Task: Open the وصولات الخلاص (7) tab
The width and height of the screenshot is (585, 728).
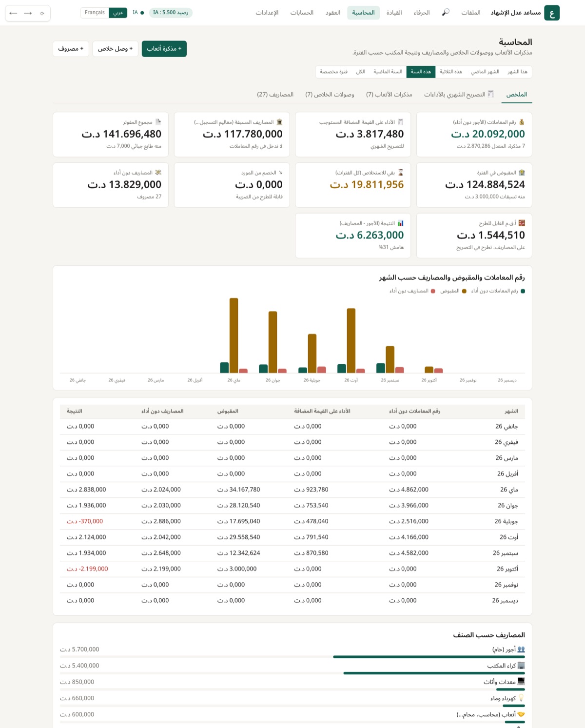Action: point(330,95)
